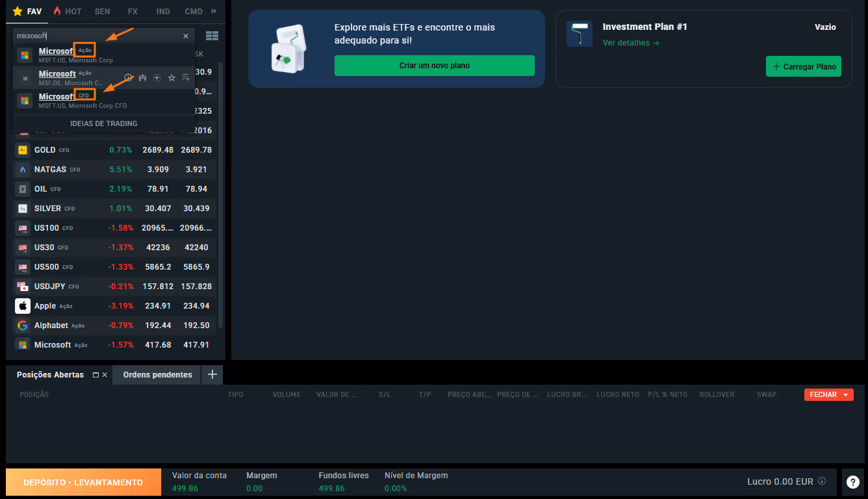Image resolution: width=868 pixels, height=499 pixels.
Task: Close the Posições Abertas tab
Action: click(x=105, y=375)
